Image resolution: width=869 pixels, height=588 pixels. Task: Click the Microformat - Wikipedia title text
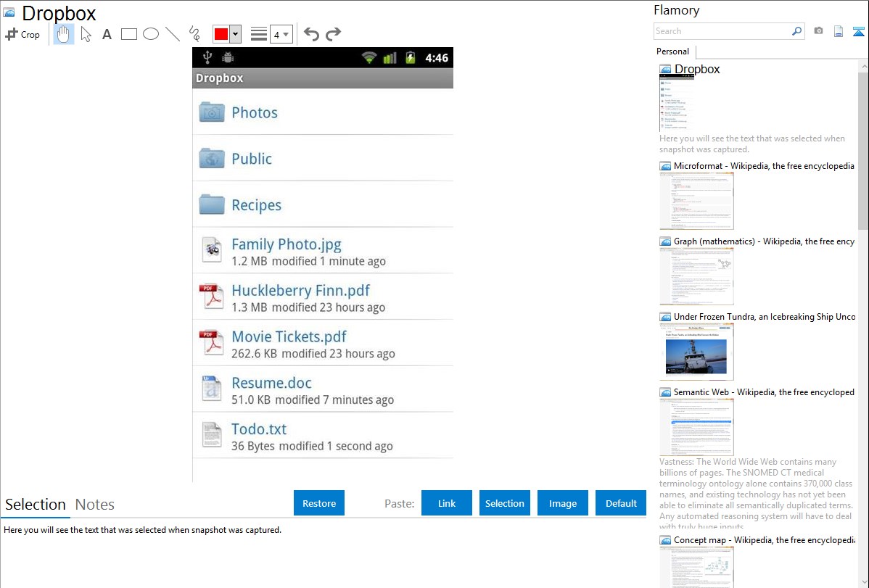tap(764, 166)
